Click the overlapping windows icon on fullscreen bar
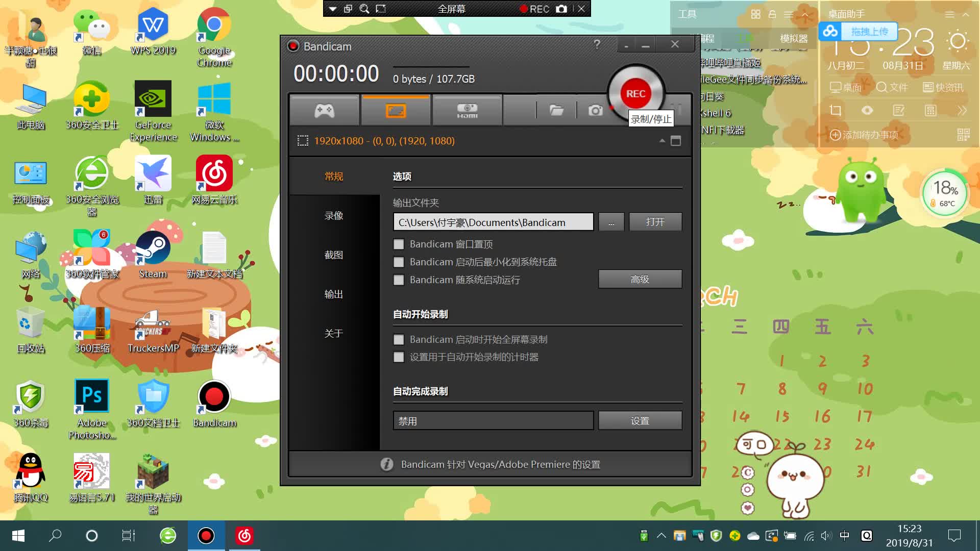 [x=348, y=9]
